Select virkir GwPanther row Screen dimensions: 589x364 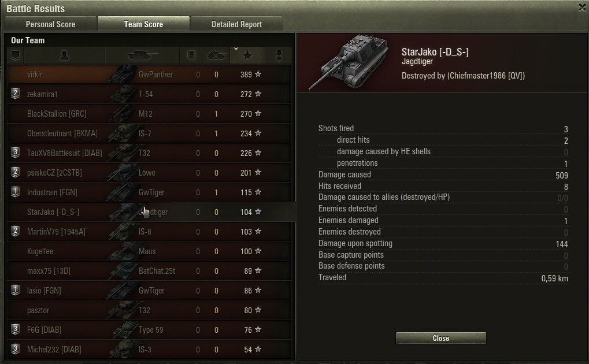tap(149, 75)
